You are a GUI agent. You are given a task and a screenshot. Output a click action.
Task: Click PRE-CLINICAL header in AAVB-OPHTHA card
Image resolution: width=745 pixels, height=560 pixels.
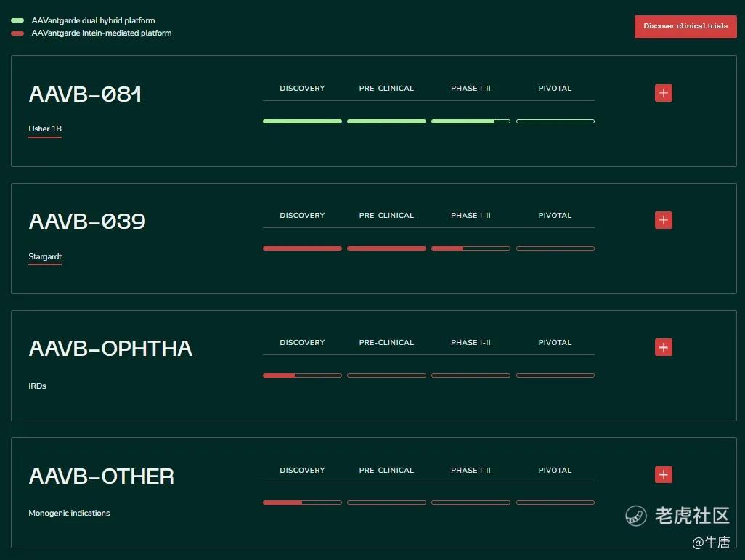(386, 342)
